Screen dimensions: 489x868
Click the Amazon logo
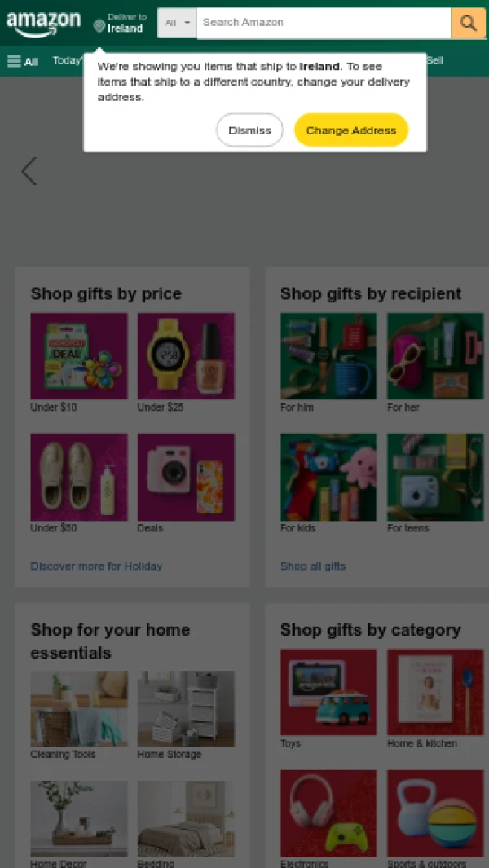(x=43, y=24)
